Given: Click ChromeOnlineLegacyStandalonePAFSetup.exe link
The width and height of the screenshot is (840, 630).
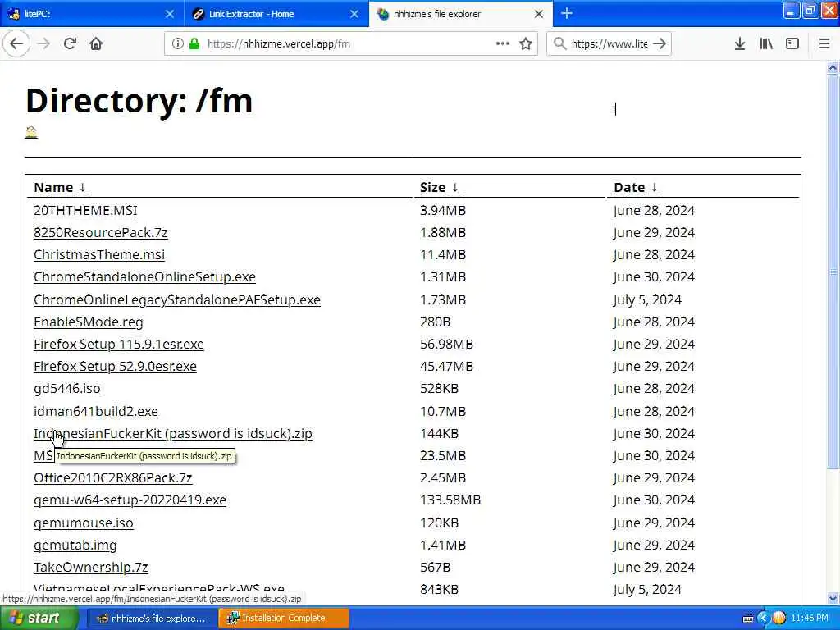Looking at the screenshot, I should [177, 299].
